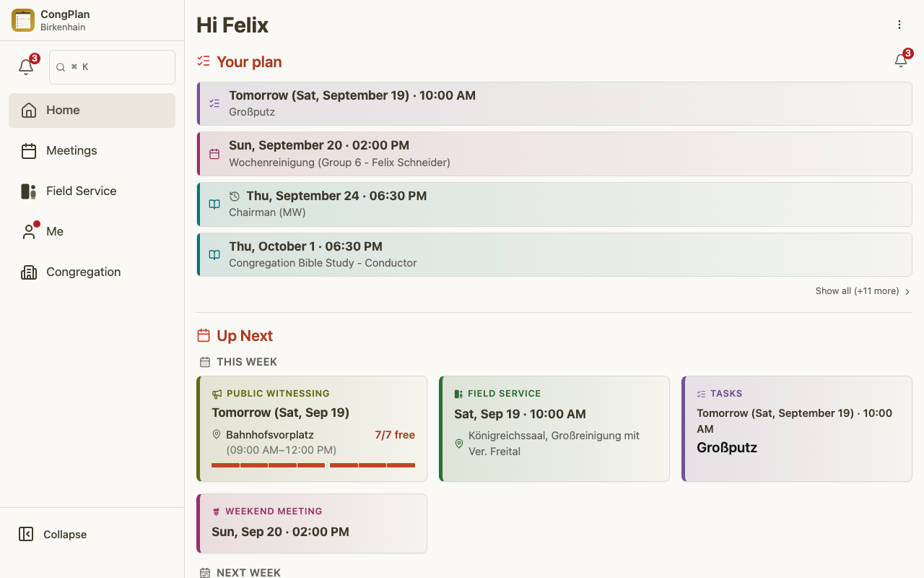Expand Show all (+11 more) plans
The width and height of the screenshot is (924, 578).
tap(863, 291)
